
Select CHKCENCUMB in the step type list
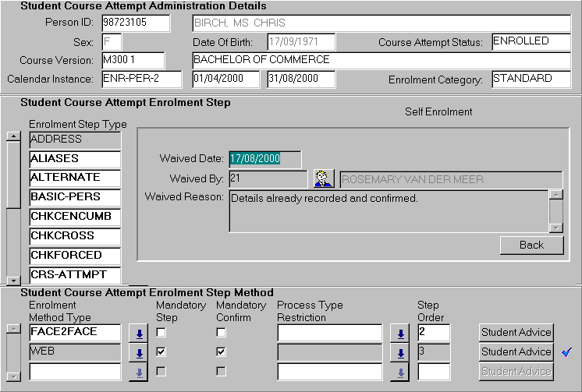[75, 217]
